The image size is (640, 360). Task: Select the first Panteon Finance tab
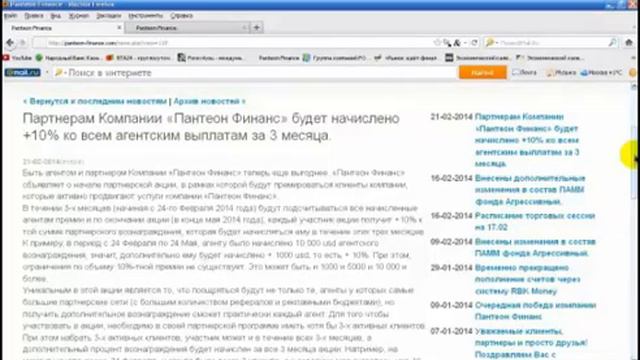63,28
